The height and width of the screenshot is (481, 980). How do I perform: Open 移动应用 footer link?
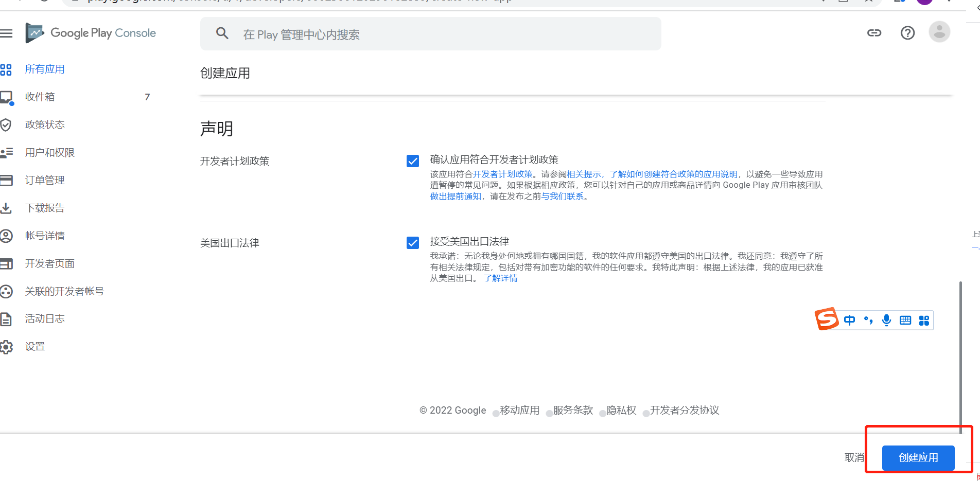[x=520, y=411]
